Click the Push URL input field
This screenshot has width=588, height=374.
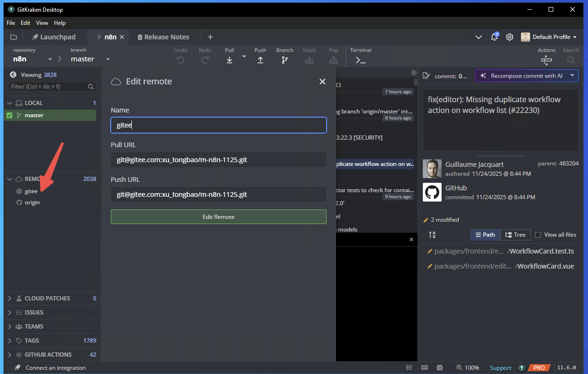pyautogui.click(x=219, y=194)
